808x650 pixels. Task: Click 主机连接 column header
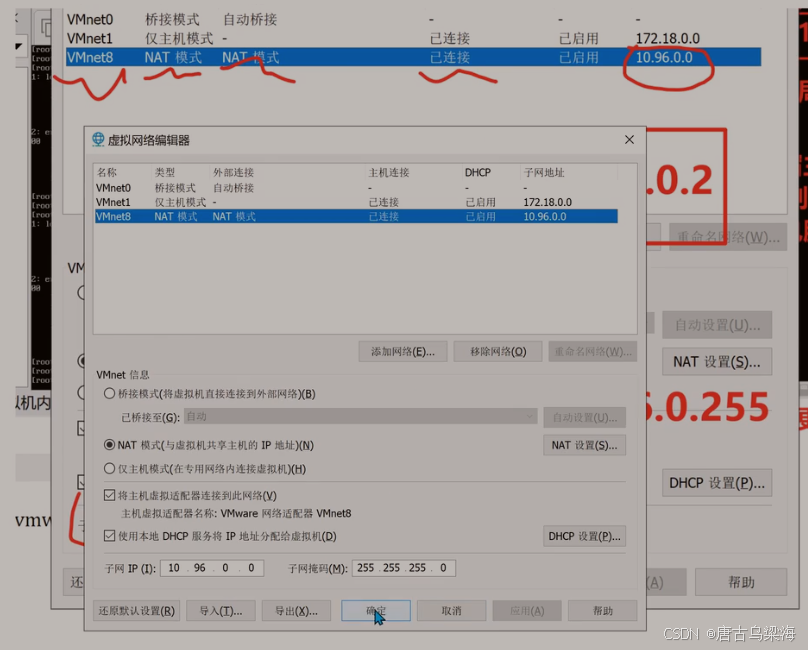pyautogui.click(x=389, y=173)
